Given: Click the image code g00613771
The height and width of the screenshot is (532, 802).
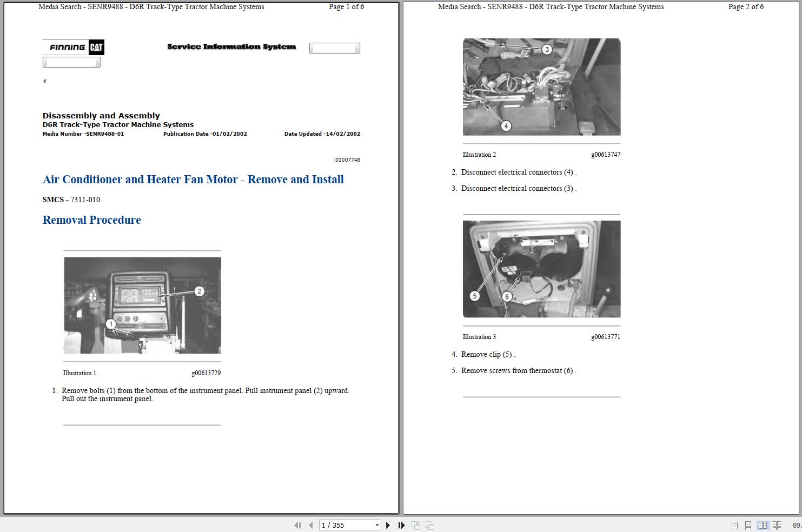Looking at the screenshot, I should pos(606,337).
